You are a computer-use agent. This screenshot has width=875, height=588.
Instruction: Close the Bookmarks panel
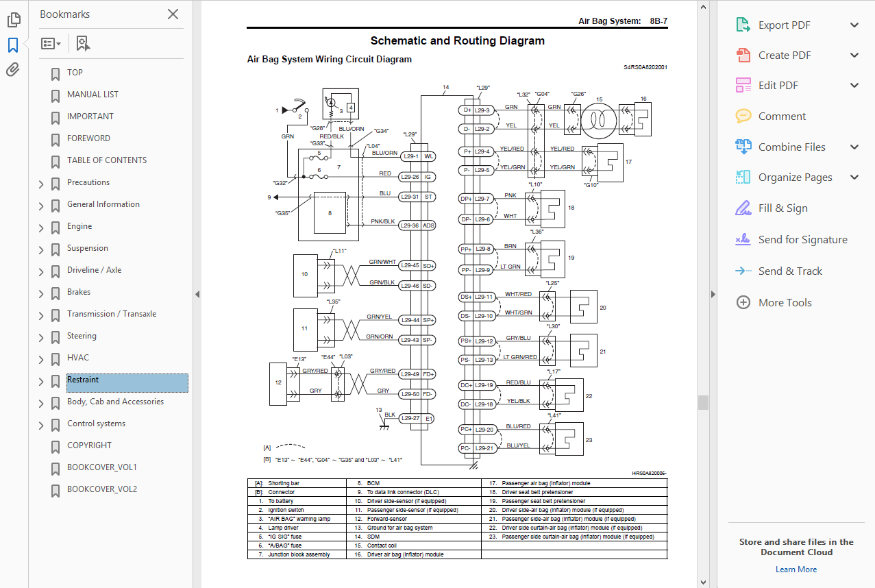point(173,14)
